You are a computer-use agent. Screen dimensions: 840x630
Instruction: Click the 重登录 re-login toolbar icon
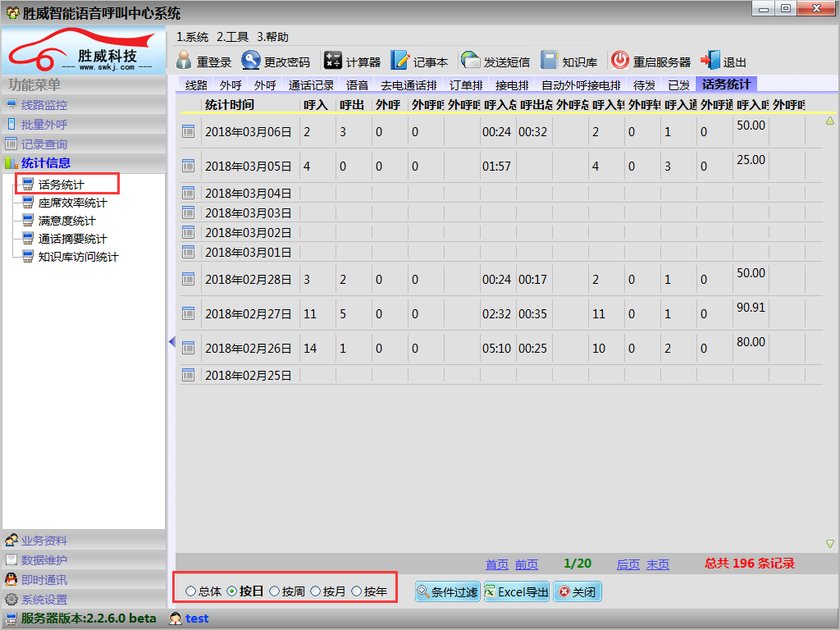pos(184,62)
